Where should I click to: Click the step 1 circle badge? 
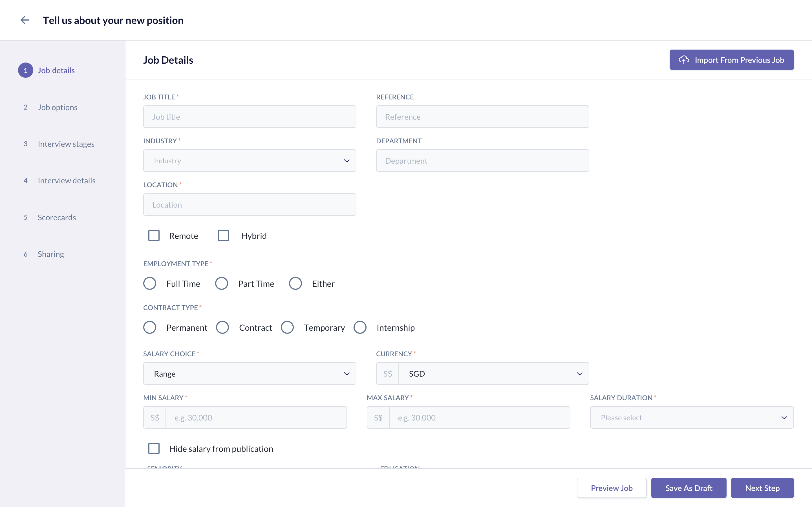(x=25, y=70)
